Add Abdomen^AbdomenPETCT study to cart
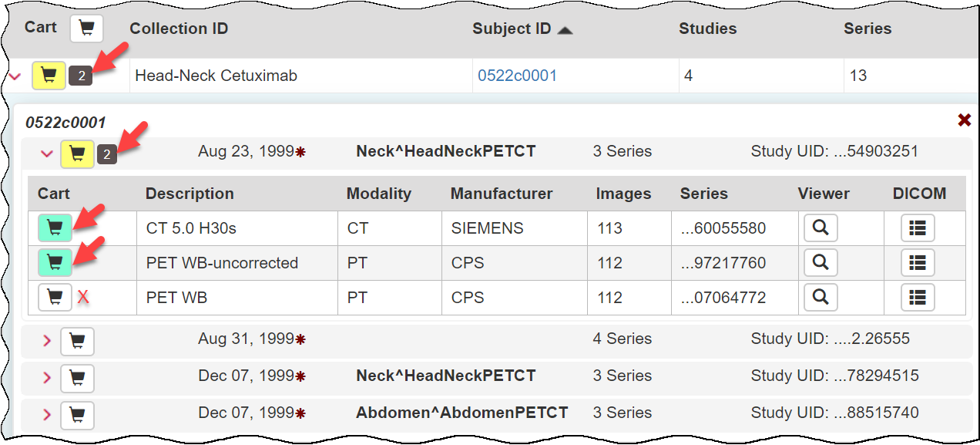The image size is (980, 445). 77,414
